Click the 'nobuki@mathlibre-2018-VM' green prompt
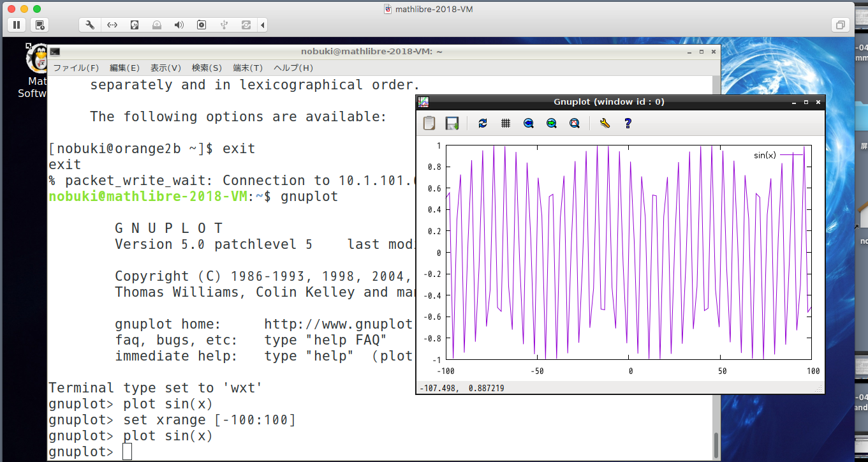The height and width of the screenshot is (462, 868). click(x=147, y=197)
